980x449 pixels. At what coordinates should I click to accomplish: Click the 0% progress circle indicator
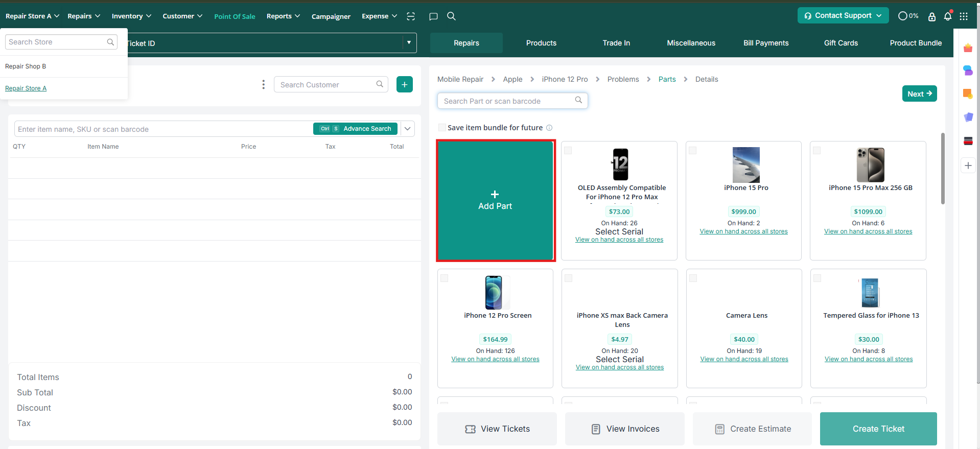tap(908, 16)
